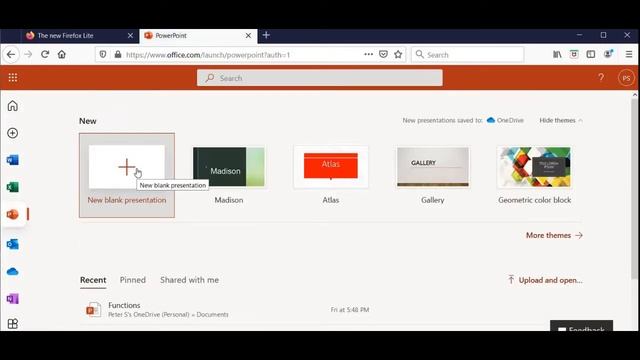This screenshot has width=640, height=360.
Task: Click the Create plus icon in the sidebar
Action: tap(13, 133)
